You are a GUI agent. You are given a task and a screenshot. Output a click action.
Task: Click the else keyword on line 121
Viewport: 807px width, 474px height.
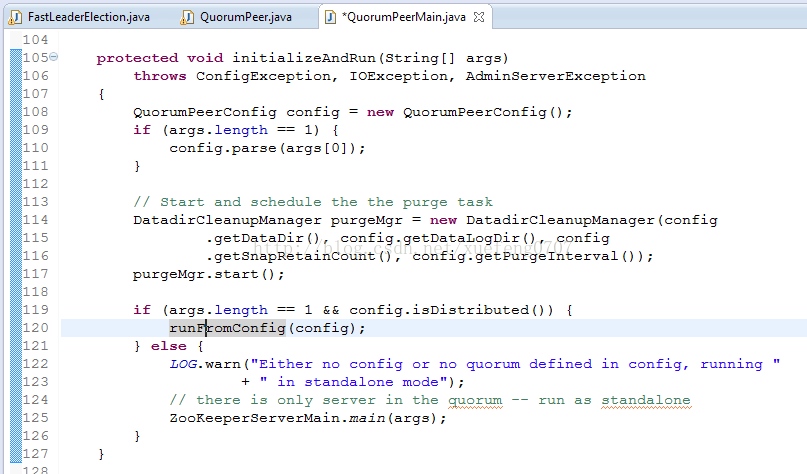169,346
